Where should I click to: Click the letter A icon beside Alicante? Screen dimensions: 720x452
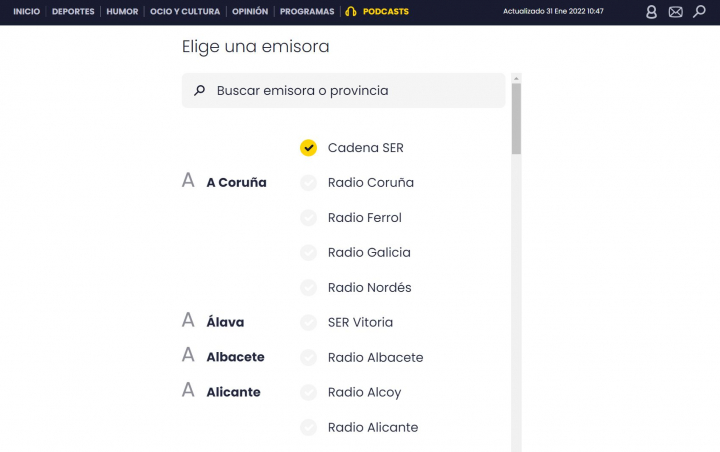click(x=188, y=391)
